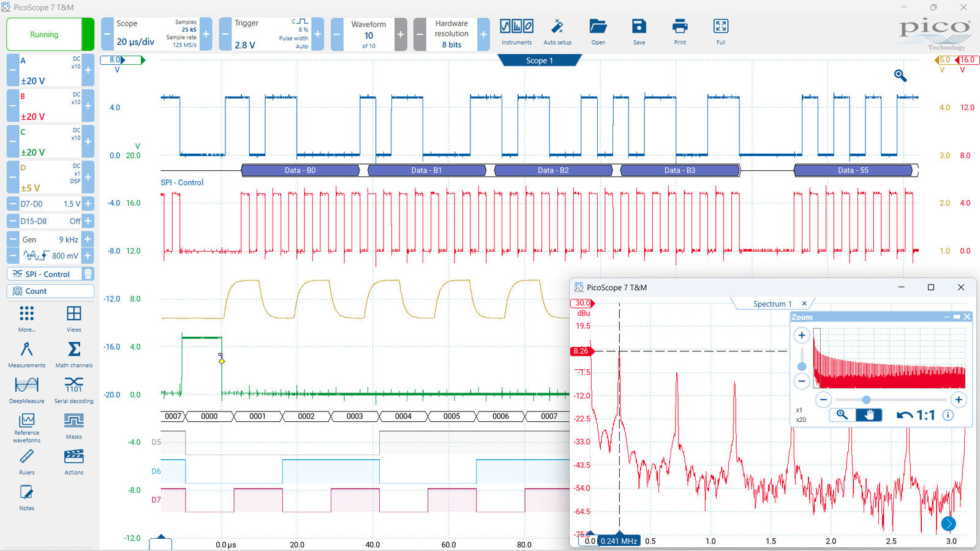Toggle the signal generator Gen 9 kHz
Viewport: 980px width, 551px height.
(x=50, y=239)
